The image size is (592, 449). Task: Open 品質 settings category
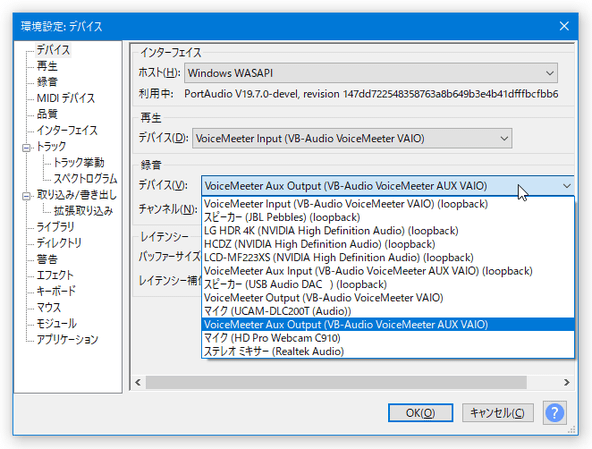pyautogui.click(x=47, y=114)
